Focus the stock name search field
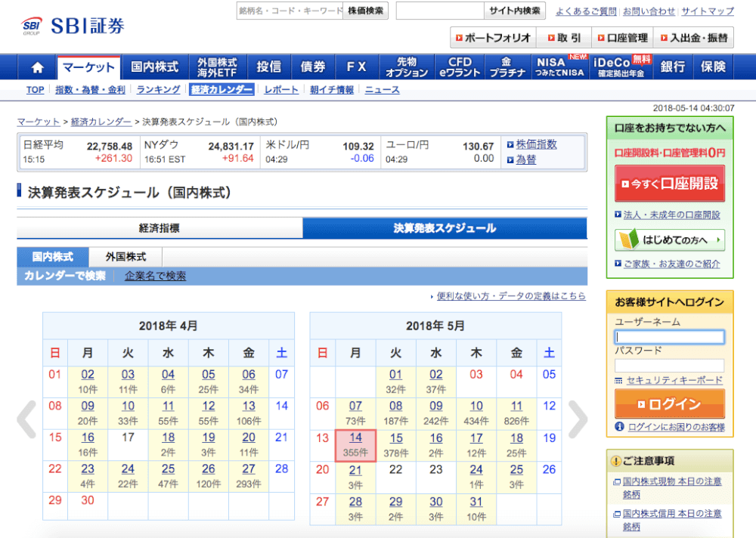 (x=290, y=11)
